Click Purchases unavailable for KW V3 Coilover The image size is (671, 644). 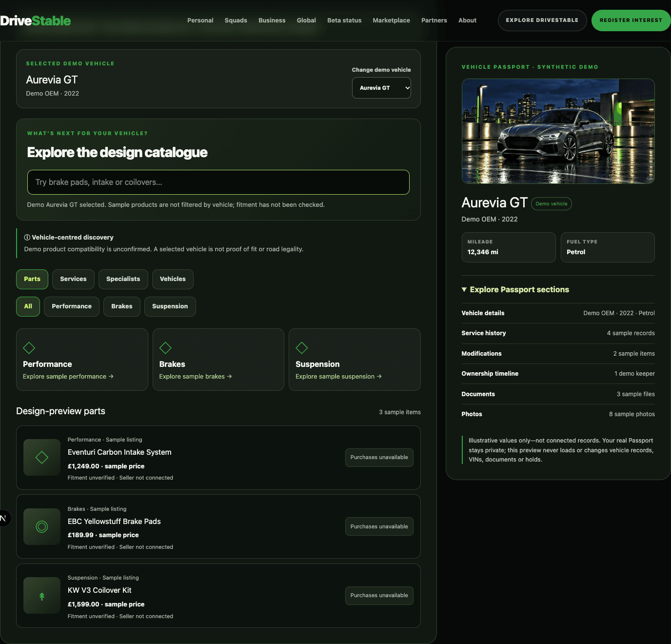click(379, 596)
